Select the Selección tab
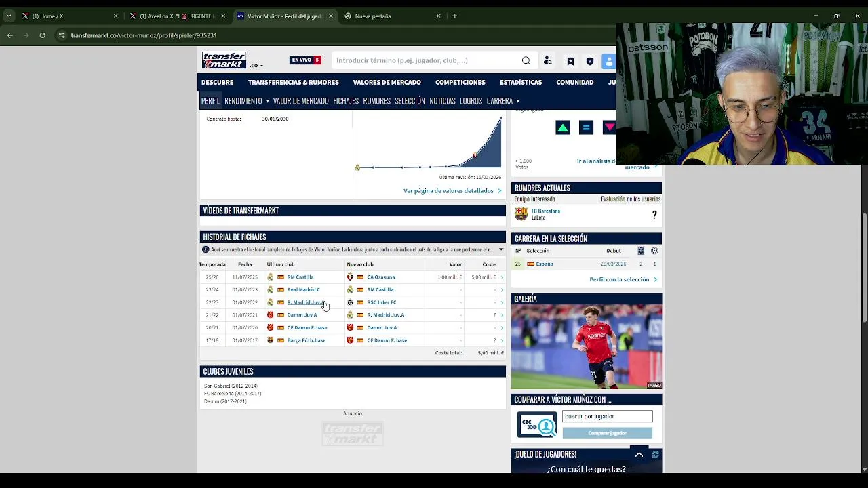 tap(410, 101)
